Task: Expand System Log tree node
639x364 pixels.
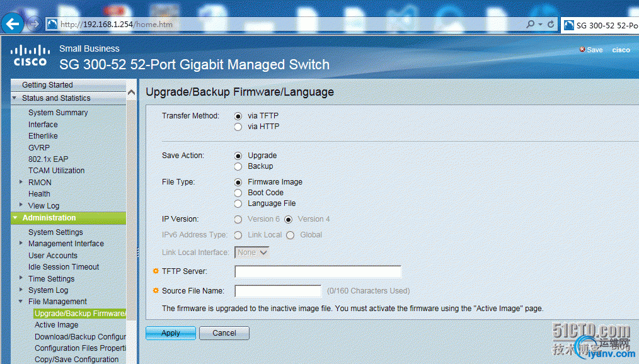Action: 21,290
